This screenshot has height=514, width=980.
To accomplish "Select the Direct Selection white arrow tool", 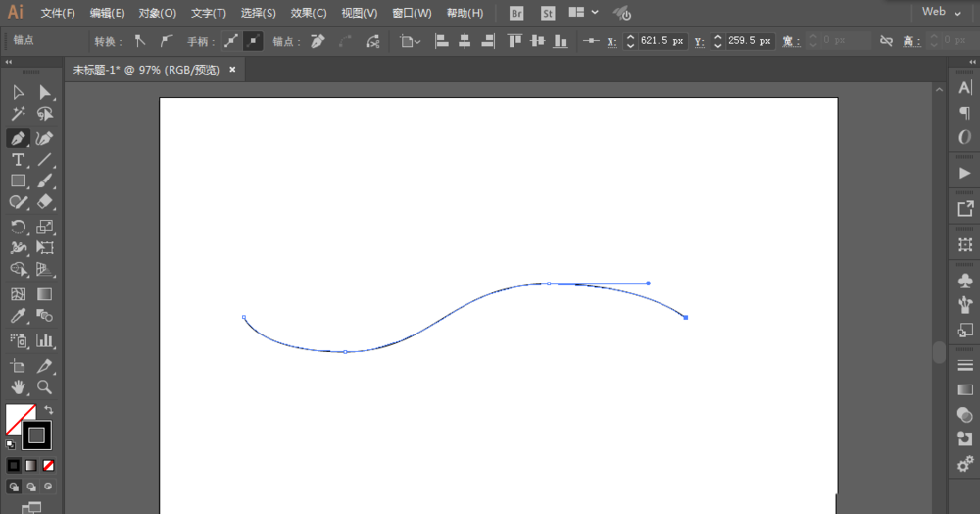I will [x=44, y=92].
